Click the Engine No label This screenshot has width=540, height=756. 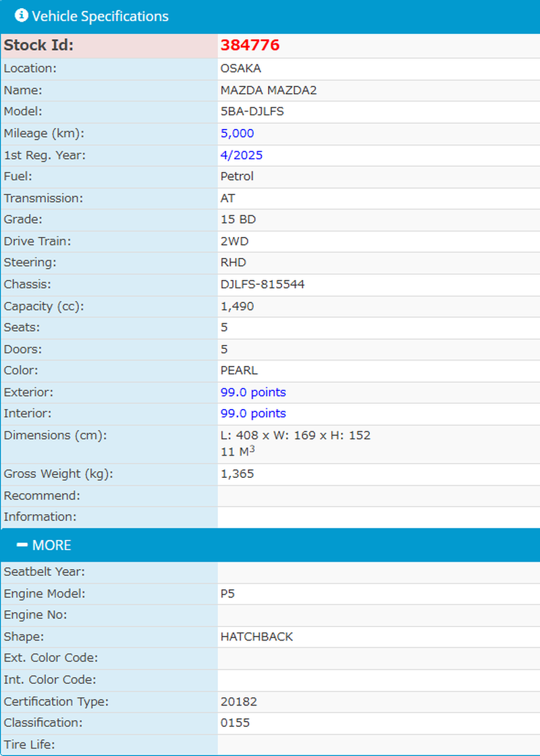[35, 615]
